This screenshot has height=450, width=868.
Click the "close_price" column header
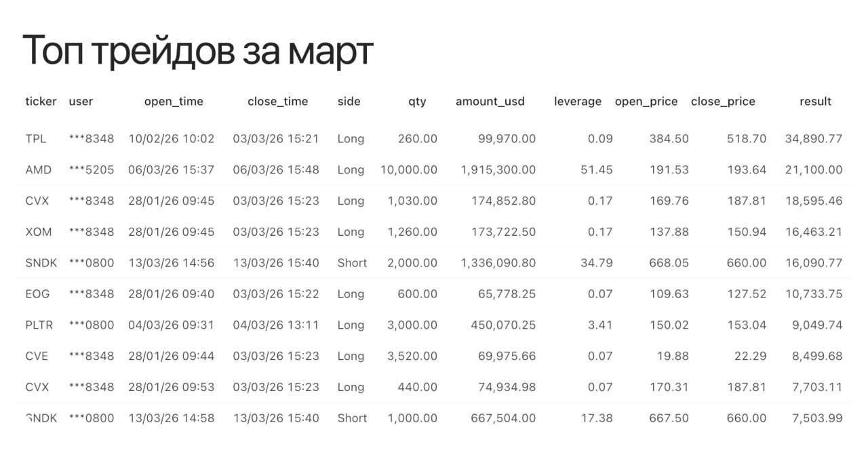click(x=723, y=102)
